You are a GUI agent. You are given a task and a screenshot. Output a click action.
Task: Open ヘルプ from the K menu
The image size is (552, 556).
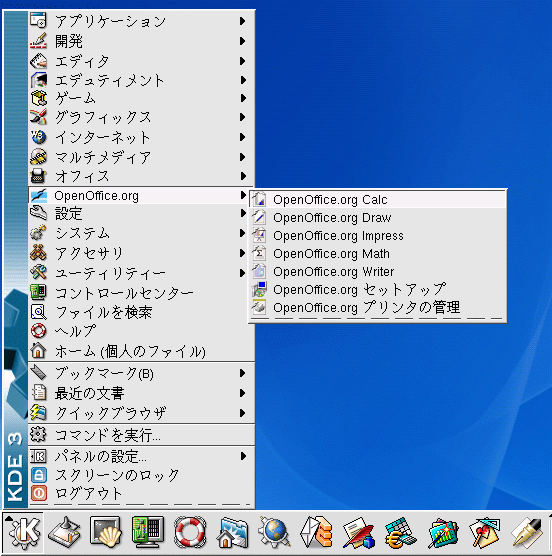(141, 331)
